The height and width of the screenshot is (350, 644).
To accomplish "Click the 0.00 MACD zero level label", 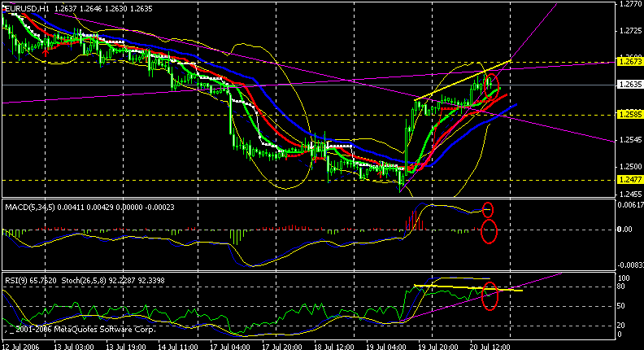I will [x=624, y=230].
